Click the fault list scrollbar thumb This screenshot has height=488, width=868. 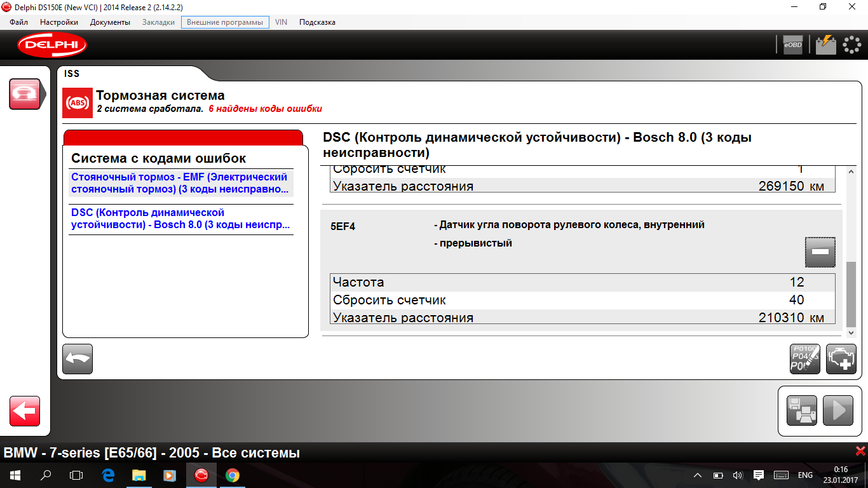point(851,293)
